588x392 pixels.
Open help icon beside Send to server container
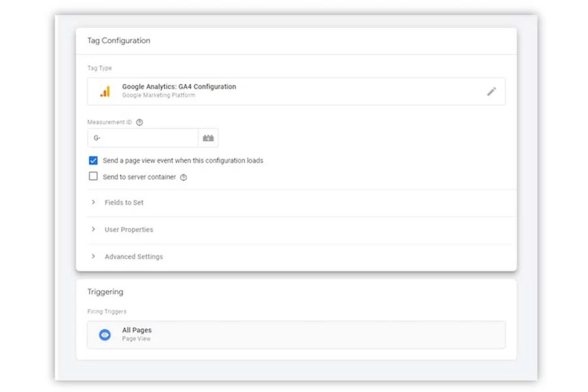click(x=184, y=178)
